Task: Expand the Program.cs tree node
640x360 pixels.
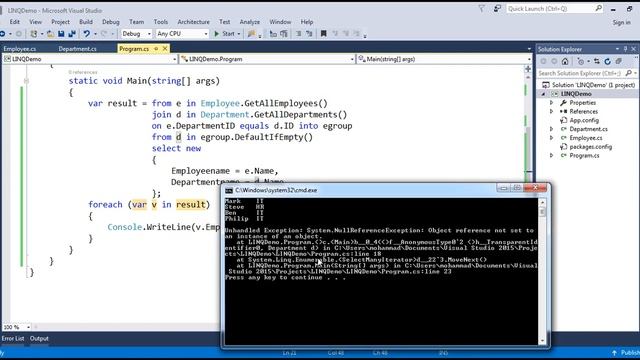Action: point(551,156)
